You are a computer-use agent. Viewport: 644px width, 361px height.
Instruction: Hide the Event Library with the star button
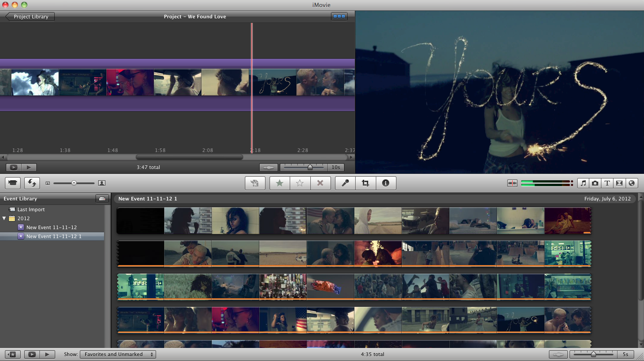click(x=13, y=354)
